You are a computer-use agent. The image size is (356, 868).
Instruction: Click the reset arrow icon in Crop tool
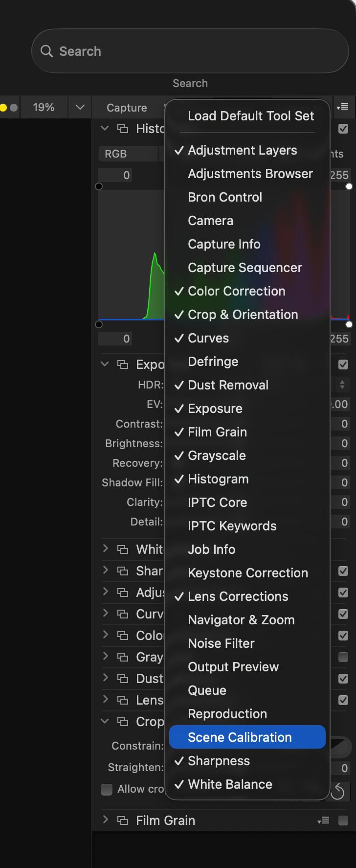tap(337, 791)
